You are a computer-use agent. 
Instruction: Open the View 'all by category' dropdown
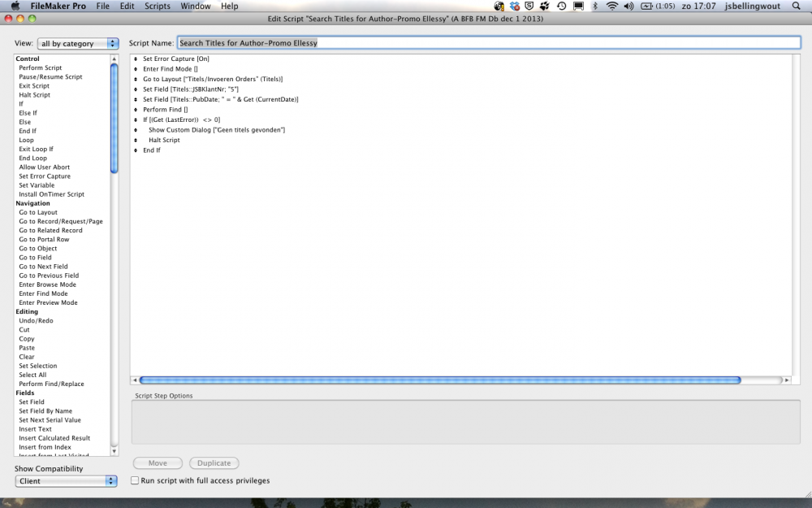pyautogui.click(x=78, y=44)
